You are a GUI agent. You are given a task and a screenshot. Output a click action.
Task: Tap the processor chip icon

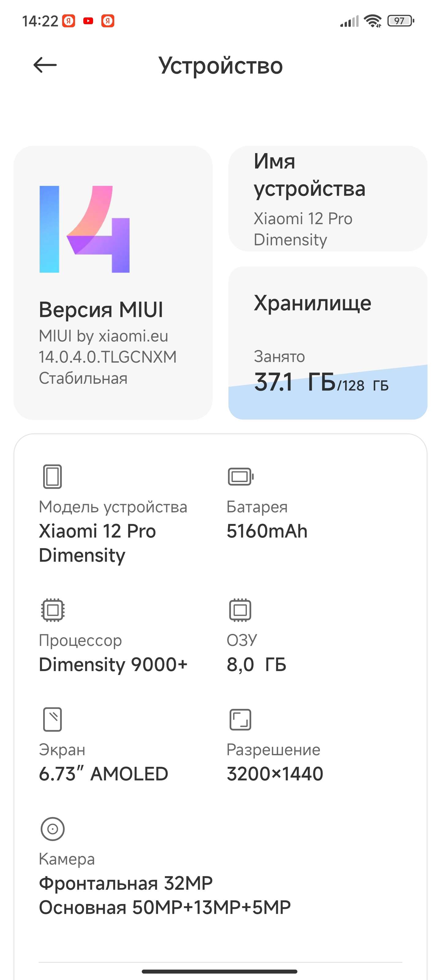pos(52,610)
